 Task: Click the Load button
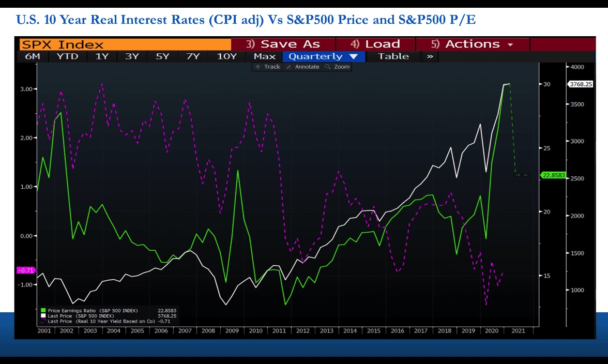click(375, 44)
